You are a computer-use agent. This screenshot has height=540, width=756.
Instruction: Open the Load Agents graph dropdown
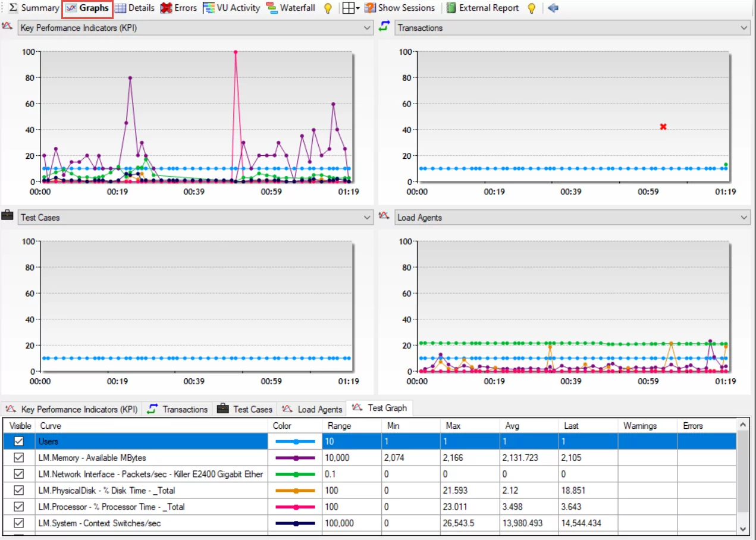(x=572, y=218)
